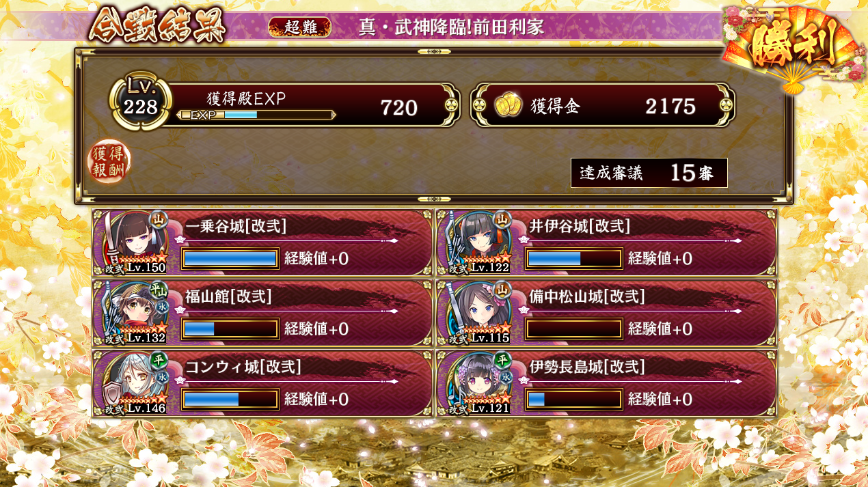
Task: Click the quest title 真・武神降臨!前田利家
Action: point(451,27)
